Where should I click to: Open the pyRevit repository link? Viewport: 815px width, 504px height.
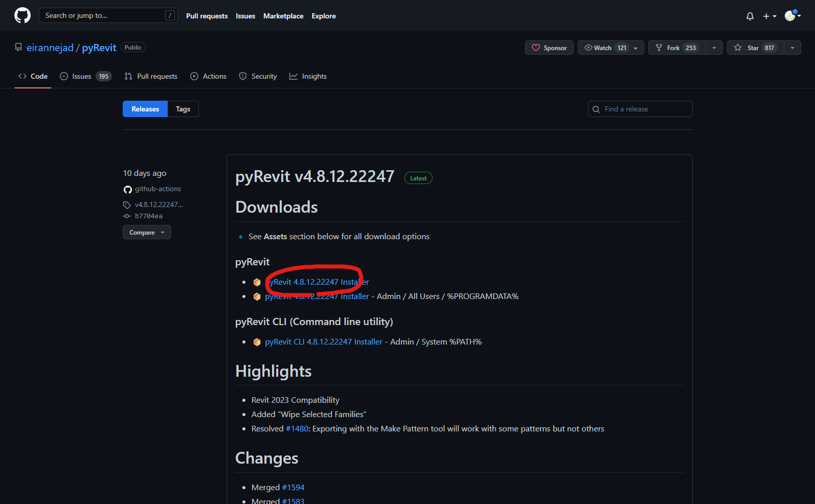click(99, 48)
